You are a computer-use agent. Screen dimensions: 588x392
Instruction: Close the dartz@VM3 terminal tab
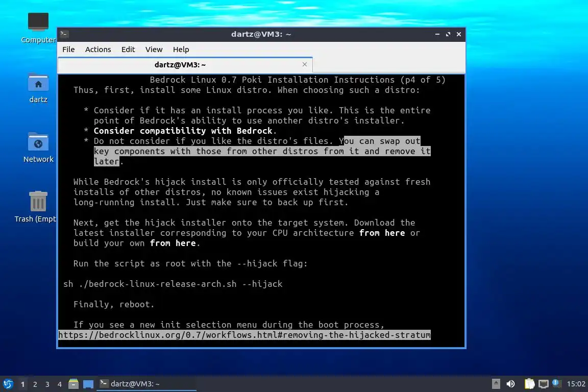click(305, 64)
